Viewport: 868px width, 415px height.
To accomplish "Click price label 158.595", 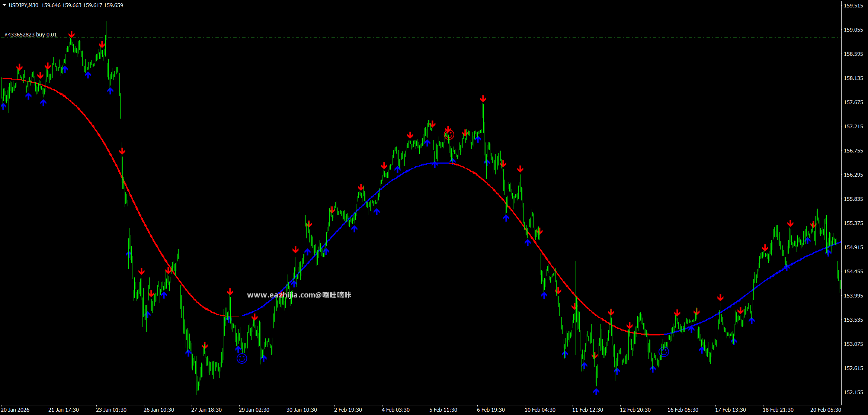I will click(x=853, y=54).
